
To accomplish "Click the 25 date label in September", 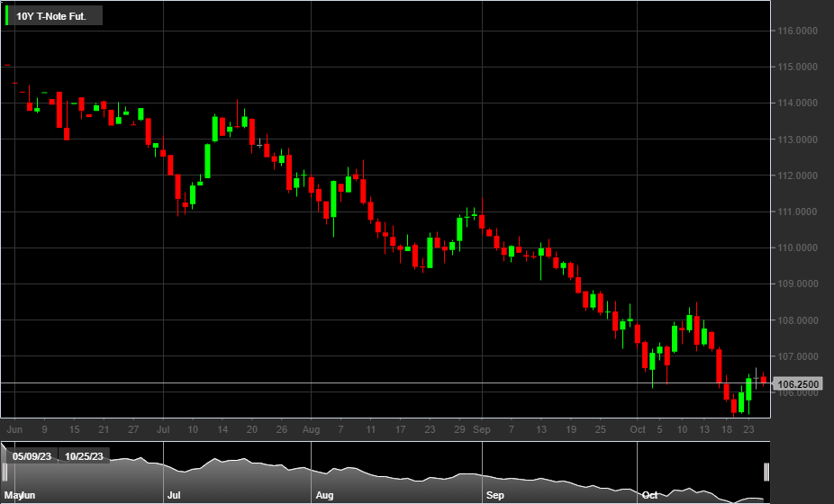I will click(x=600, y=429).
